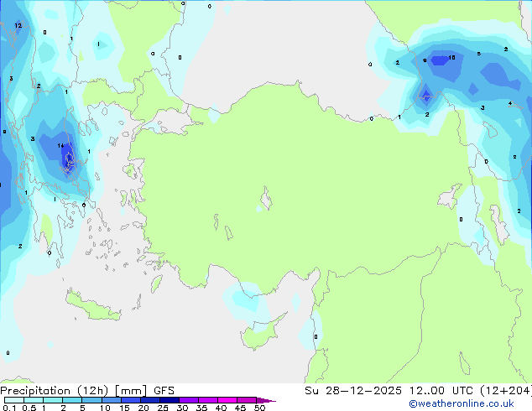Click the 45–50 mm legend color box
532x411 pixels.
click(x=247, y=400)
